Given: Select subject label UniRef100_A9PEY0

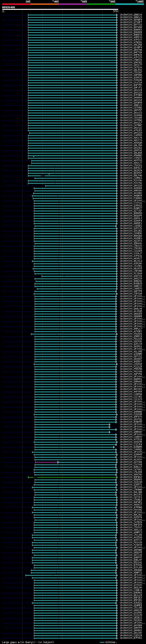Looking at the screenshot, I should (x=131, y=37).
